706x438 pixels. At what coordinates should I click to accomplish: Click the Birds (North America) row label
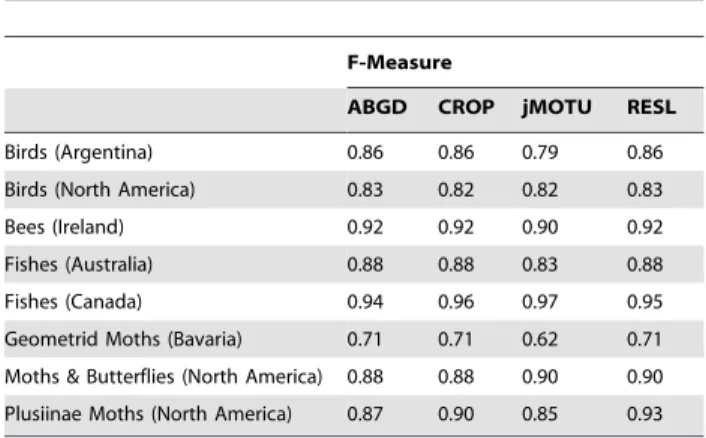(100, 190)
